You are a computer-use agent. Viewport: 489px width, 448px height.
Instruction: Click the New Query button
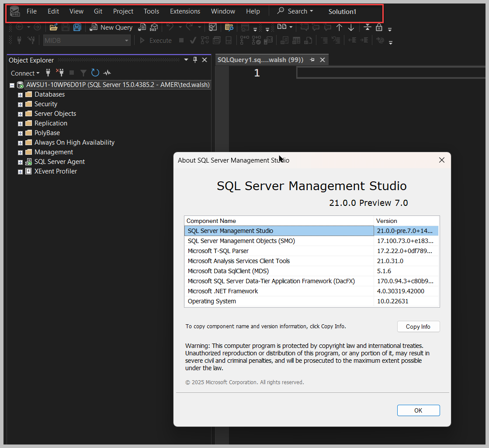(x=111, y=28)
